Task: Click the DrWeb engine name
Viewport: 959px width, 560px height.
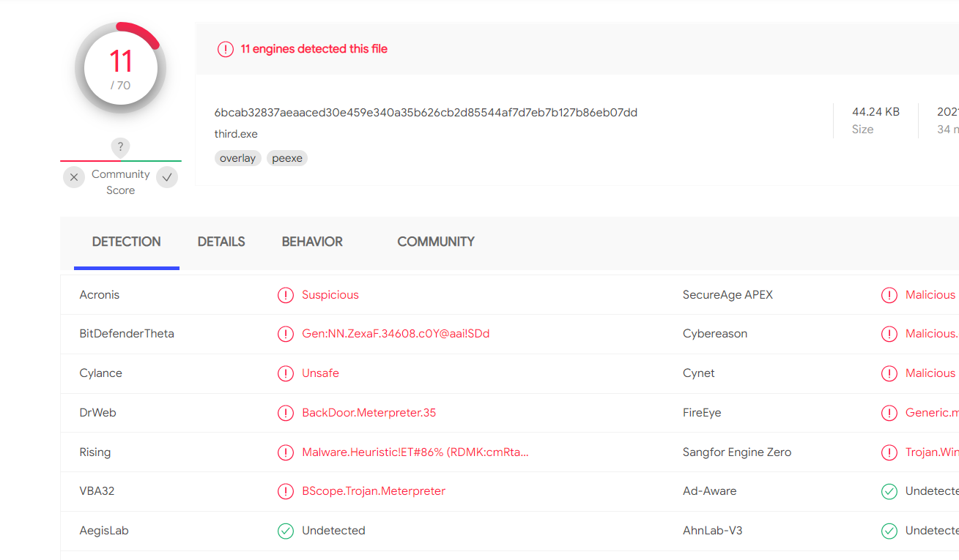Action: click(x=98, y=413)
